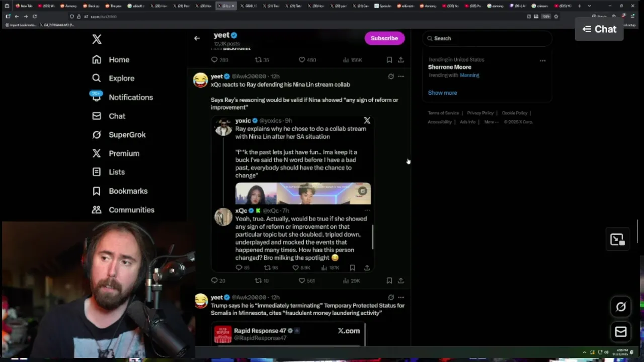
Task: Open the Chat overlay button at top right
Action: pyautogui.click(x=599, y=29)
